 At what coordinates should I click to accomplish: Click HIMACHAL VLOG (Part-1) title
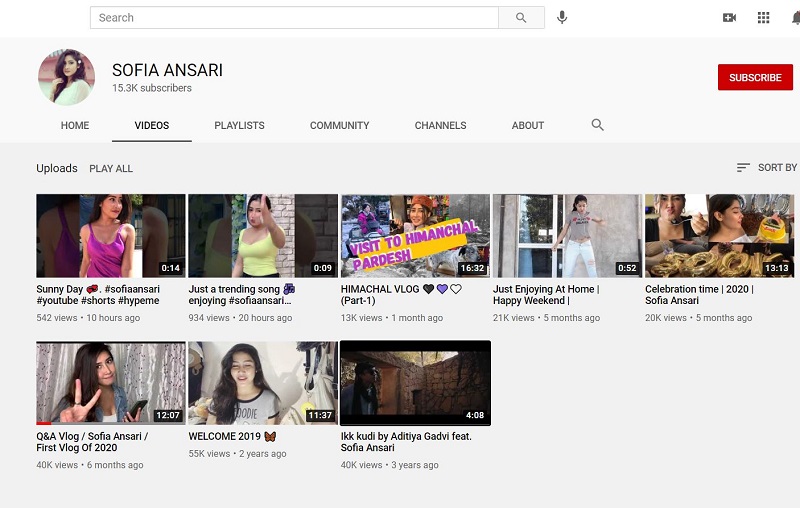[x=401, y=295]
